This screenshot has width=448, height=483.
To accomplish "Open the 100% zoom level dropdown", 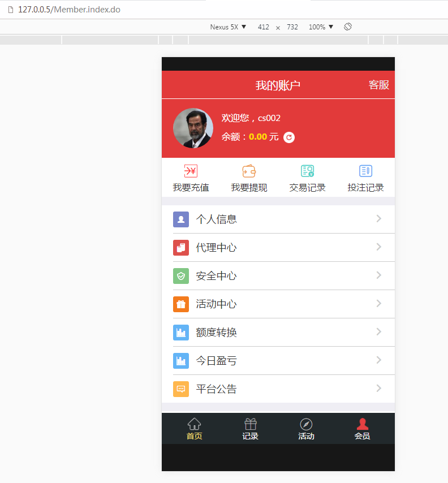I will click(321, 27).
